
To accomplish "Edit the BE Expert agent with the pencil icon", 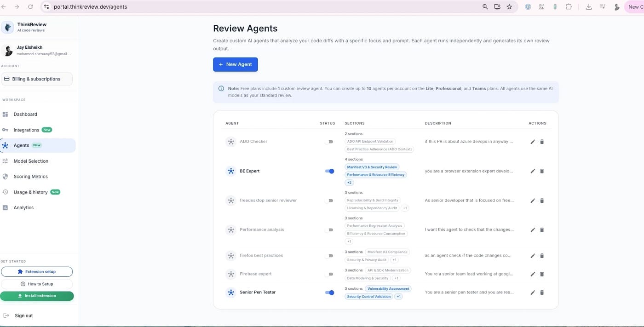I will pos(533,171).
